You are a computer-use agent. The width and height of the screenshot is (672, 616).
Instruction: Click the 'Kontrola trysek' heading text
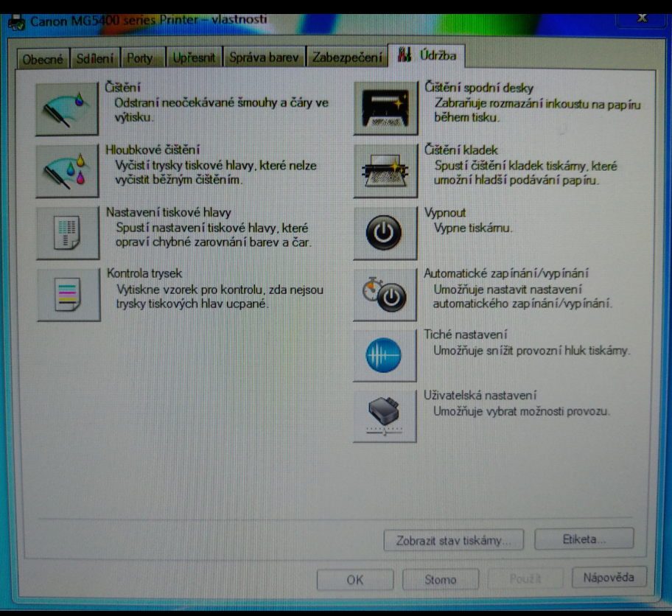point(144,273)
